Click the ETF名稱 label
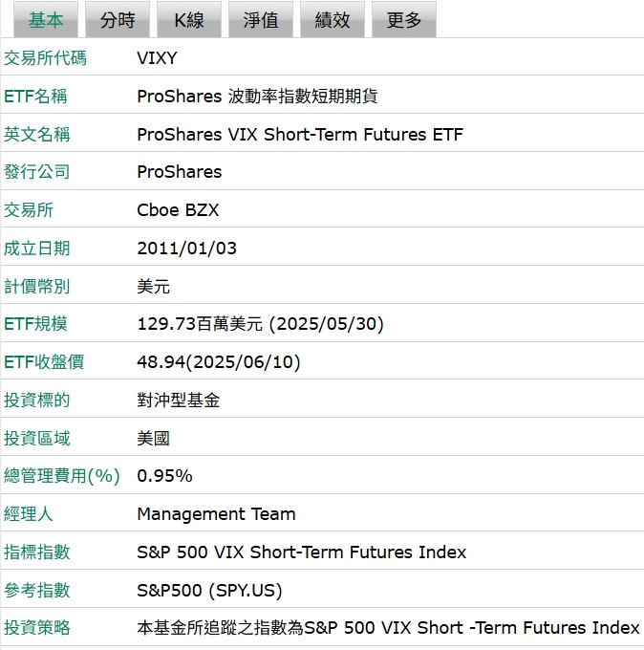Screen dimensions: 644x650 click(x=35, y=97)
